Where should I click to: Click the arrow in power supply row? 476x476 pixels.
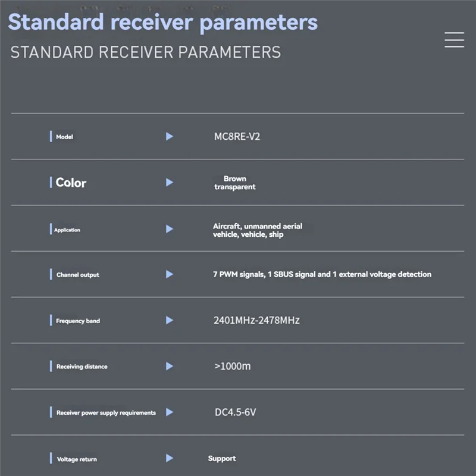click(x=170, y=412)
